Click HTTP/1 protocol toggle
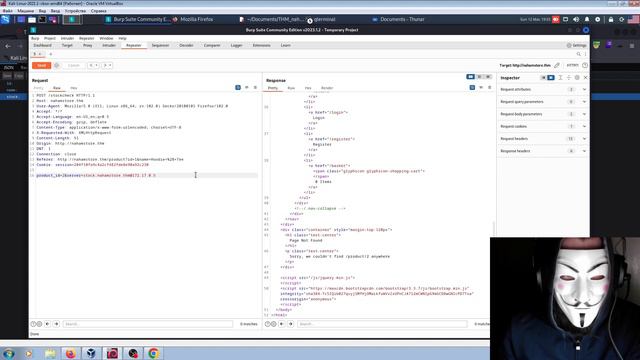The width and height of the screenshot is (640, 360). (572, 65)
